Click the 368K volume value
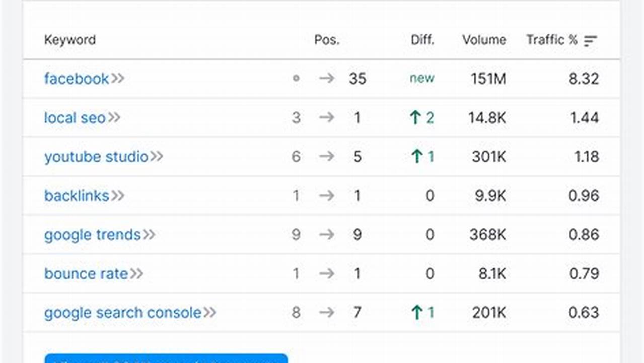The width and height of the screenshot is (644, 363). 488,235
